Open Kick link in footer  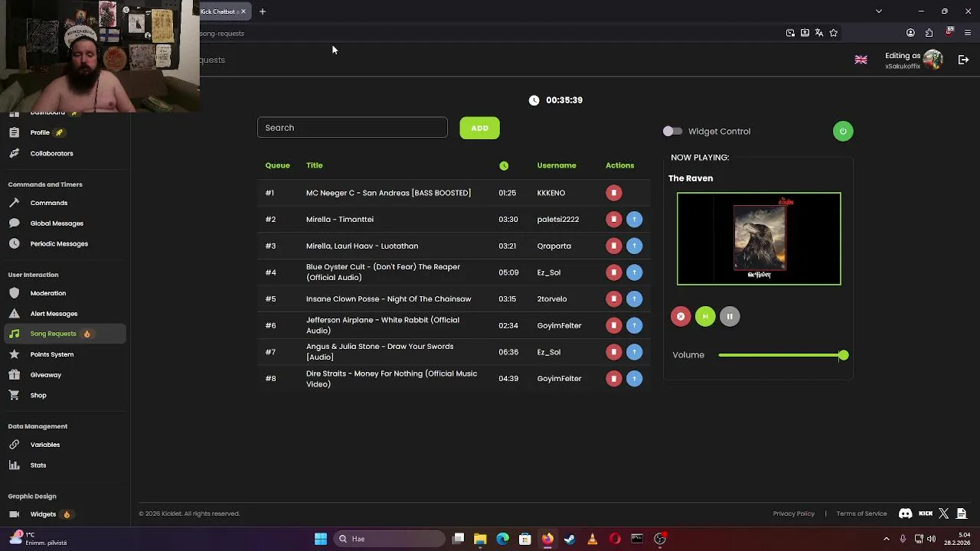click(x=926, y=514)
